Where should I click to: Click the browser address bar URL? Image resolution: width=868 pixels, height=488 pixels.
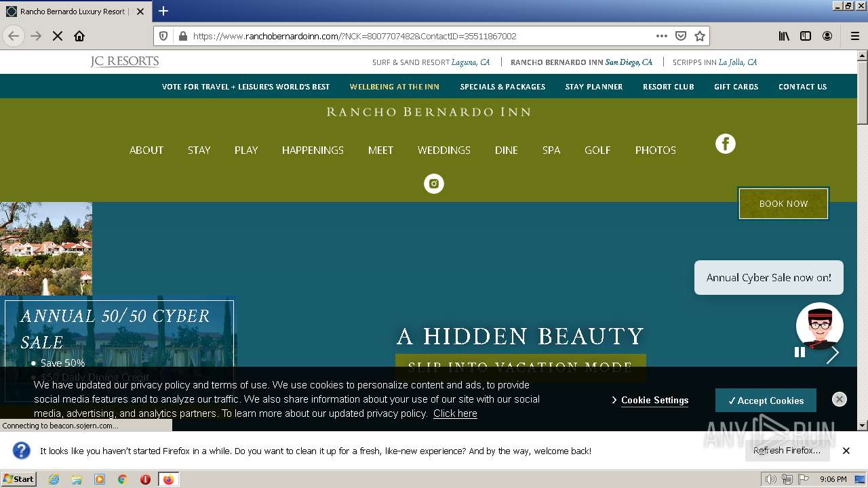coord(355,36)
